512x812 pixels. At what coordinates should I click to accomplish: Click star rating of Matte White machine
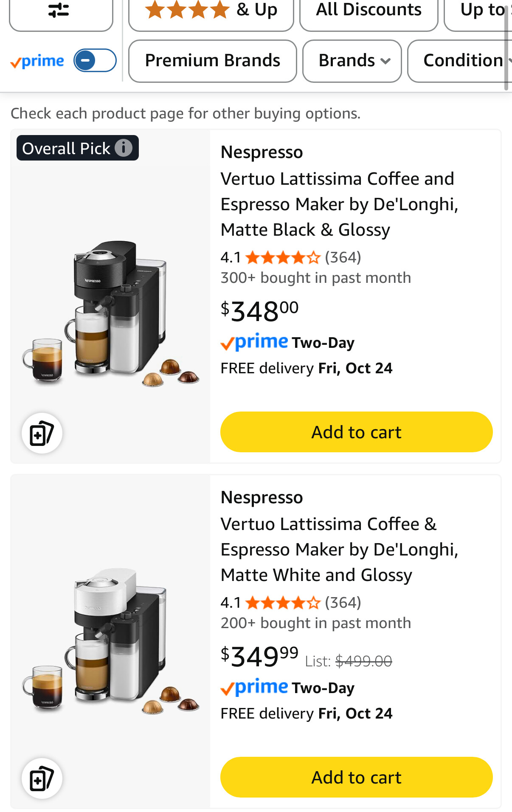282,603
